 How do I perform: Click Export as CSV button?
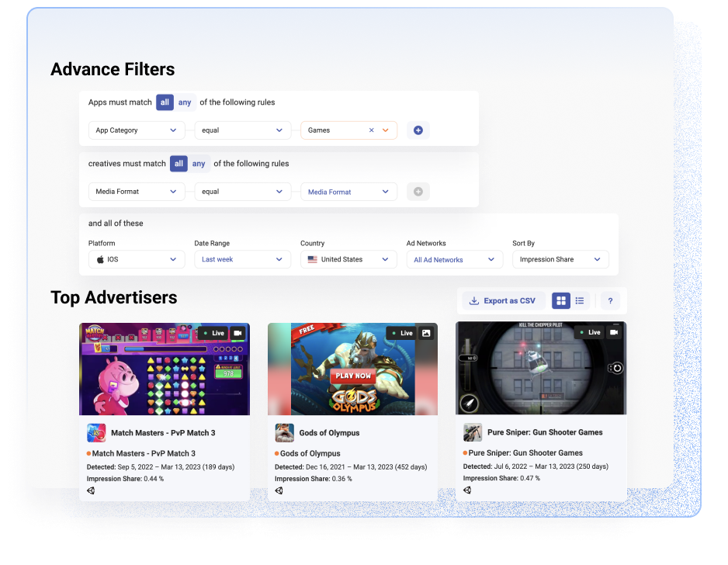502,301
